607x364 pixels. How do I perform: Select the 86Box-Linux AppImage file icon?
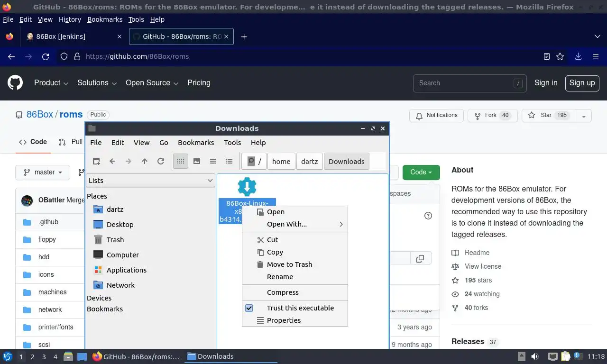(x=247, y=187)
